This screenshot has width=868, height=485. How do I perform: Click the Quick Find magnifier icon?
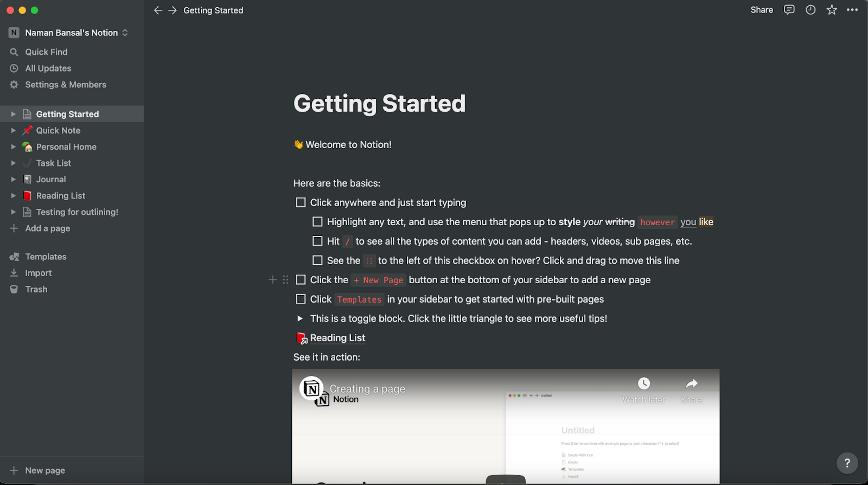(14, 52)
